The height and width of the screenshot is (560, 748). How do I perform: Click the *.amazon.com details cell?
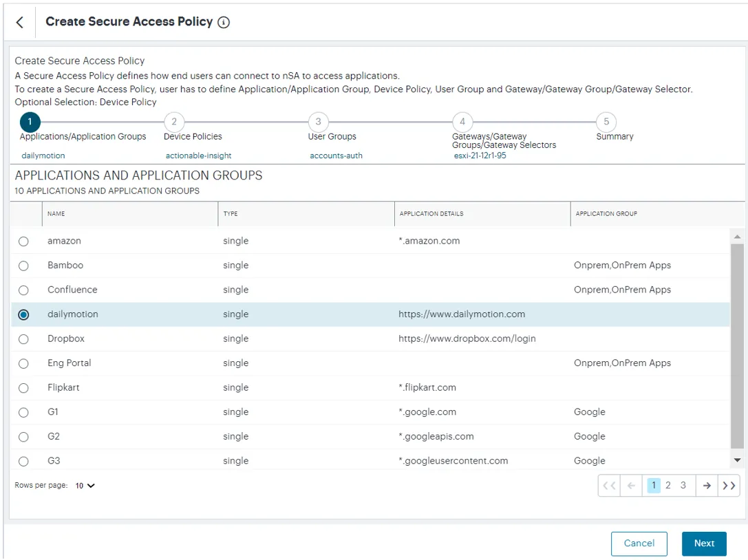pyautogui.click(x=429, y=241)
